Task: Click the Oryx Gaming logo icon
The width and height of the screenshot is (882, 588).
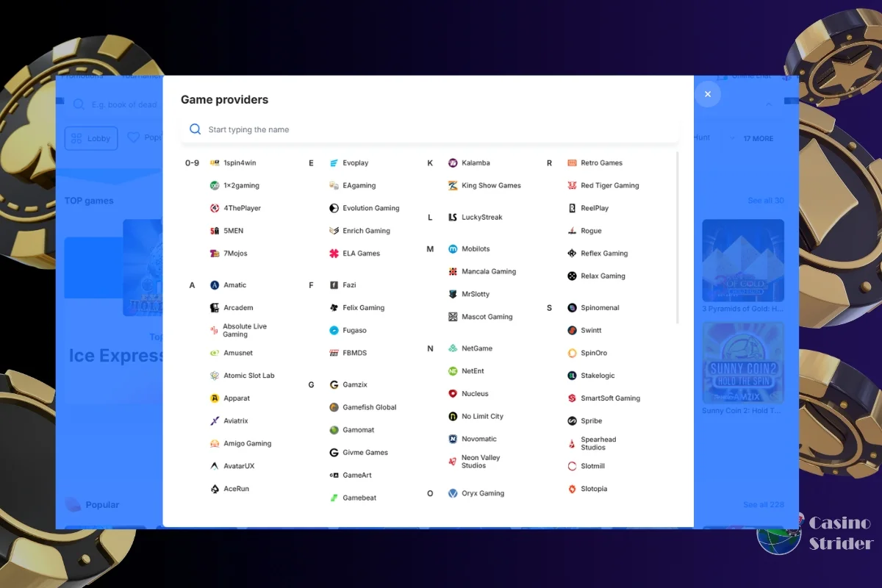Action: [x=453, y=494]
